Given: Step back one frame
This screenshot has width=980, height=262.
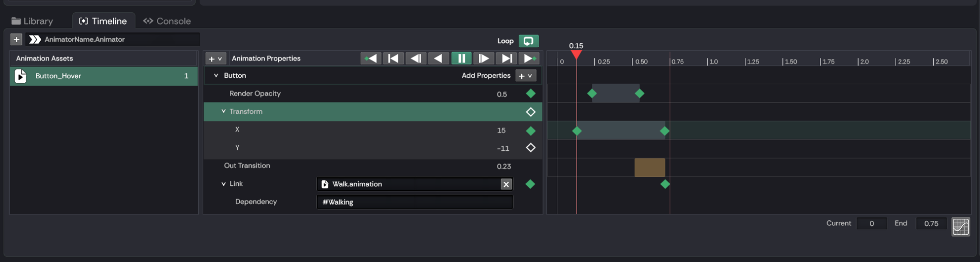Looking at the screenshot, I should (x=416, y=58).
